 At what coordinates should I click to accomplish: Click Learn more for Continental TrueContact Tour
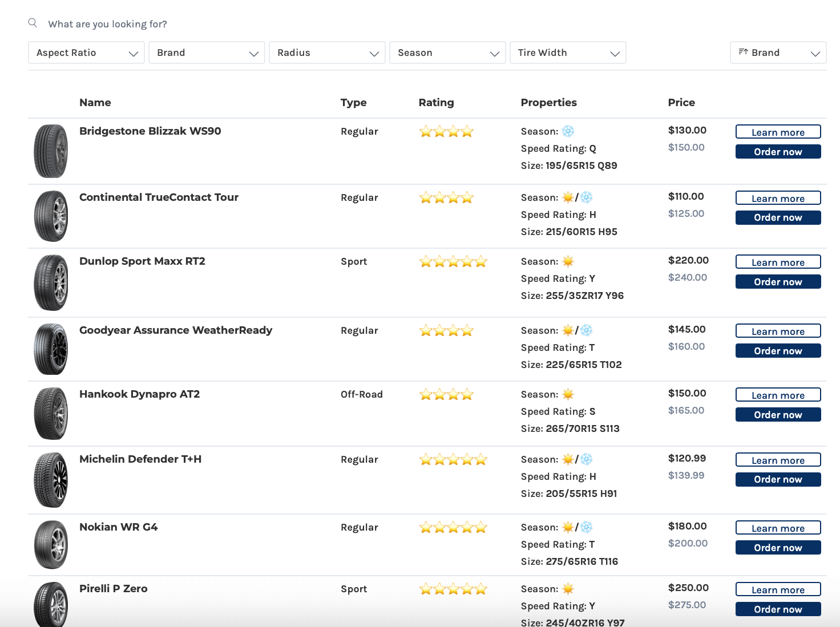[x=778, y=198]
